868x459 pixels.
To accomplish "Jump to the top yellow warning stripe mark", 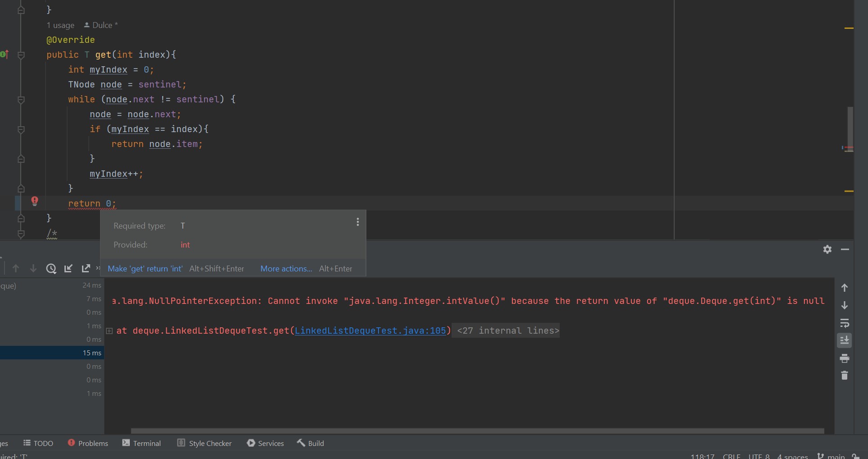I will click(849, 28).
